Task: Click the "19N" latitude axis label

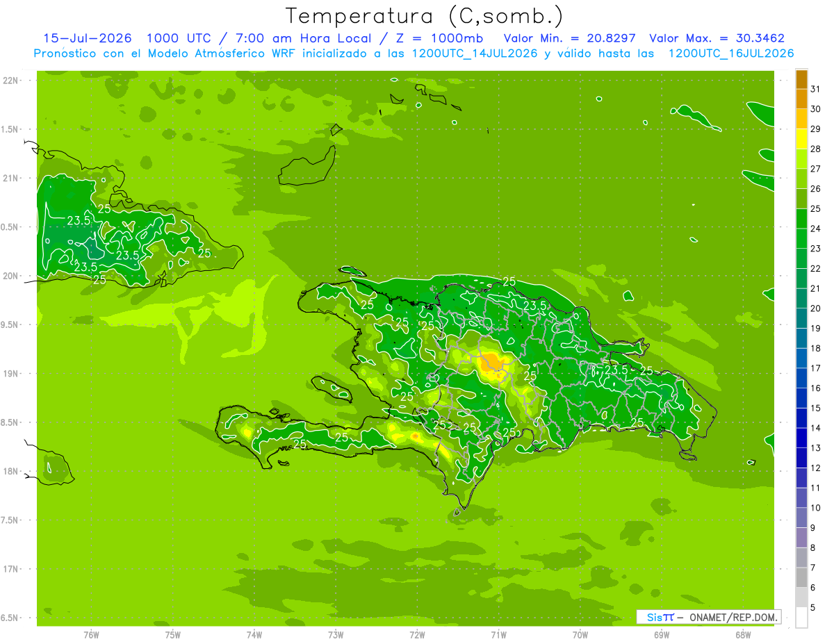Action: click(x=11, y=373)
